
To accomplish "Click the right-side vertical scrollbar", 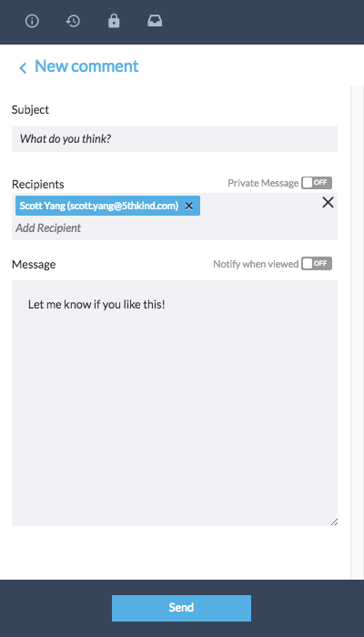I will click(x=357, y=332).
